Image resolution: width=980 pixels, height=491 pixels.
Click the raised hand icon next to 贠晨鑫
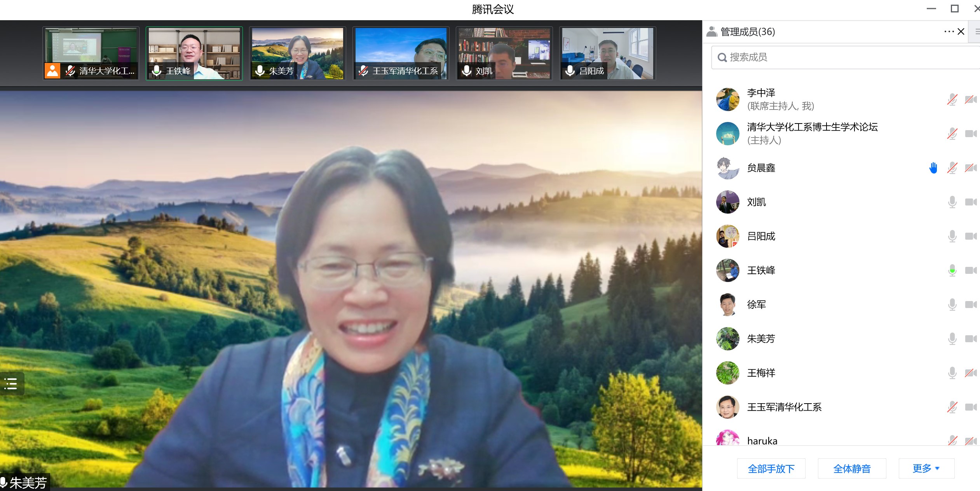[x=933, y=168]
